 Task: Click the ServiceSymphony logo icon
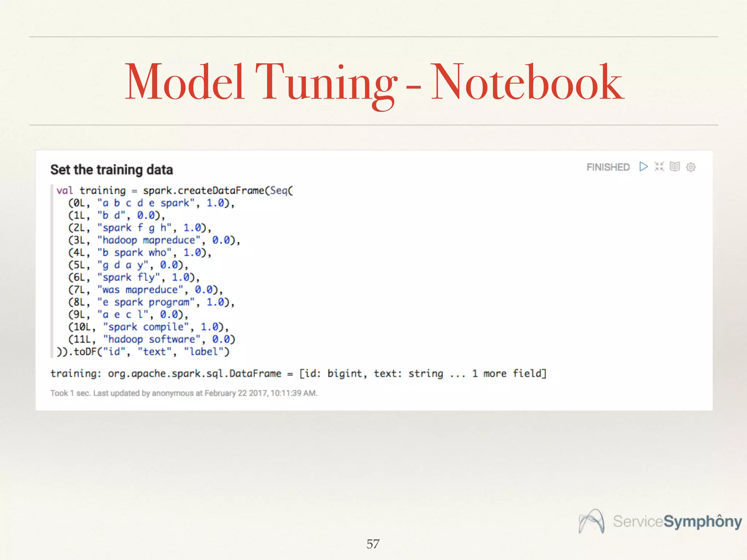tap(592, 521)
